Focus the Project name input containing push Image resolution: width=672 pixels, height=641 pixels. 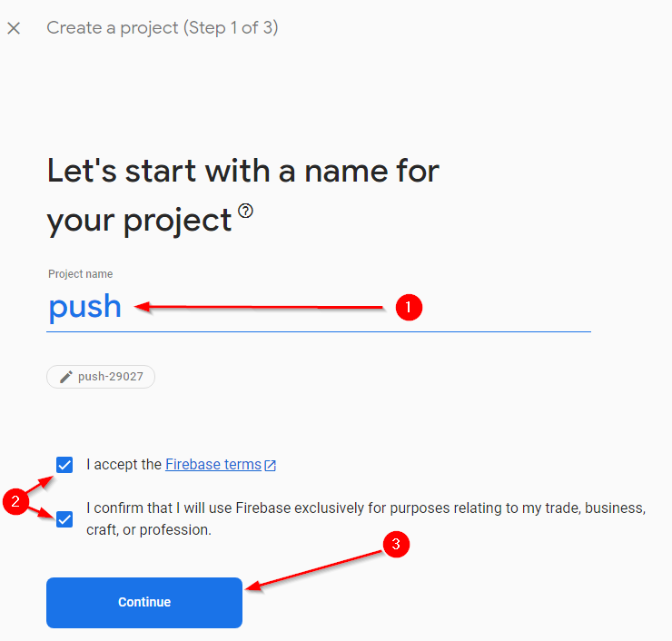318,307
